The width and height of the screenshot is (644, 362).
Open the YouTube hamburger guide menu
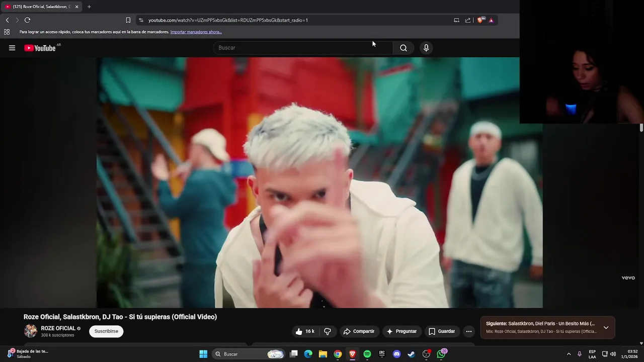[12, 48]
